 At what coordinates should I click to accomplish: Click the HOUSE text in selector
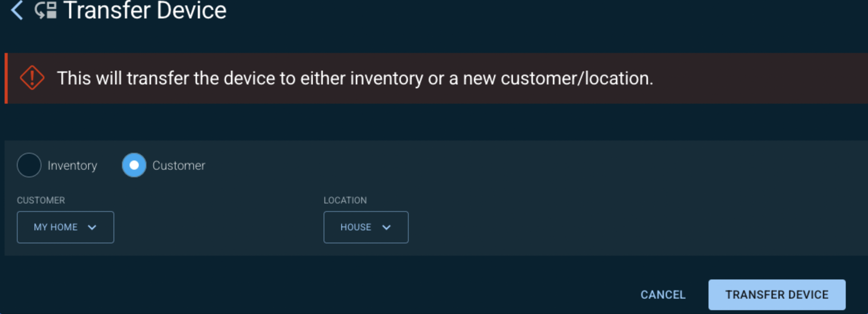(356, 227)
